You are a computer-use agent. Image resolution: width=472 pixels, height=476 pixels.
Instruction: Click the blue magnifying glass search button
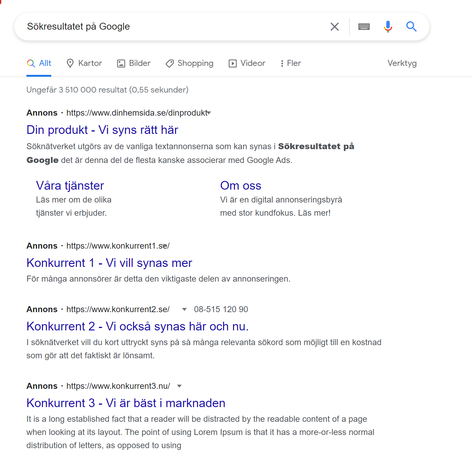point(411,27)
